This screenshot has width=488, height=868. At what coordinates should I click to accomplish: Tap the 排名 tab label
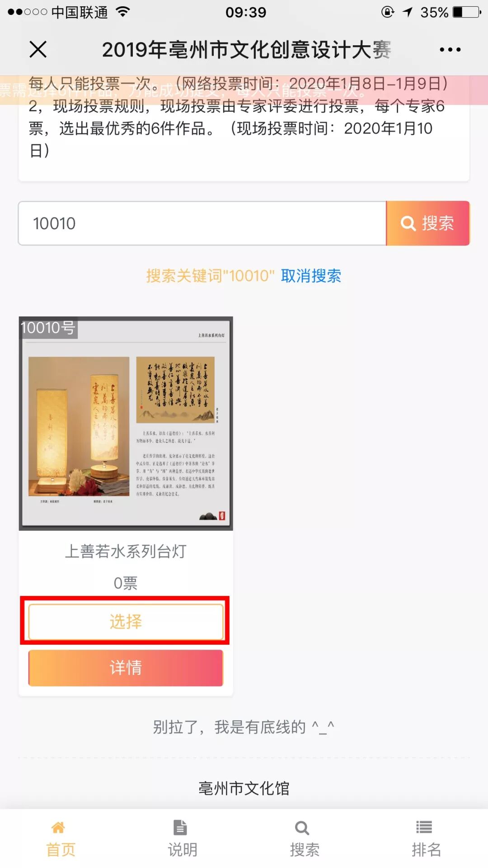(426, 849)
